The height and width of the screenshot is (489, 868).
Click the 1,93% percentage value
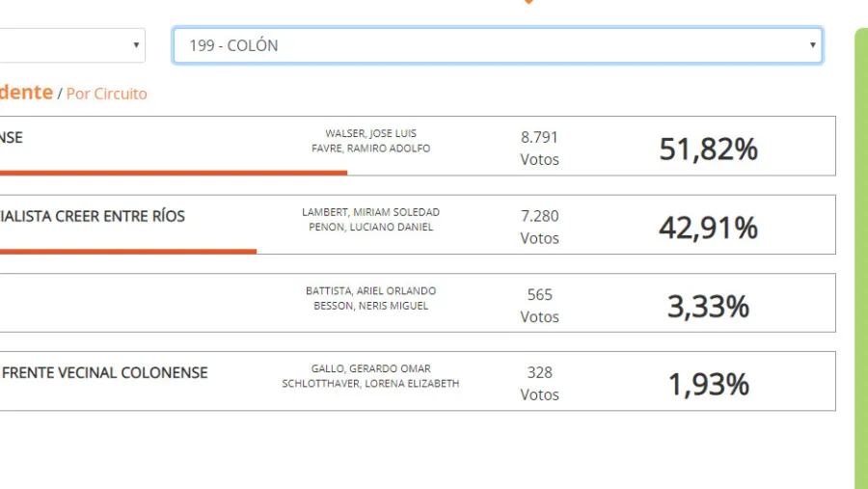pyautogui.click(x=708, y=385)
